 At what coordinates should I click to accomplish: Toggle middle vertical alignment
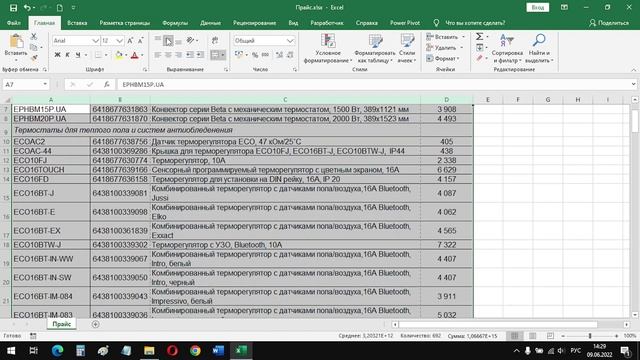(168, 40)
